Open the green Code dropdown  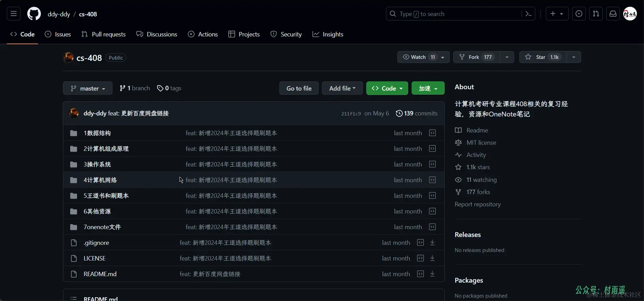[387, 88]
